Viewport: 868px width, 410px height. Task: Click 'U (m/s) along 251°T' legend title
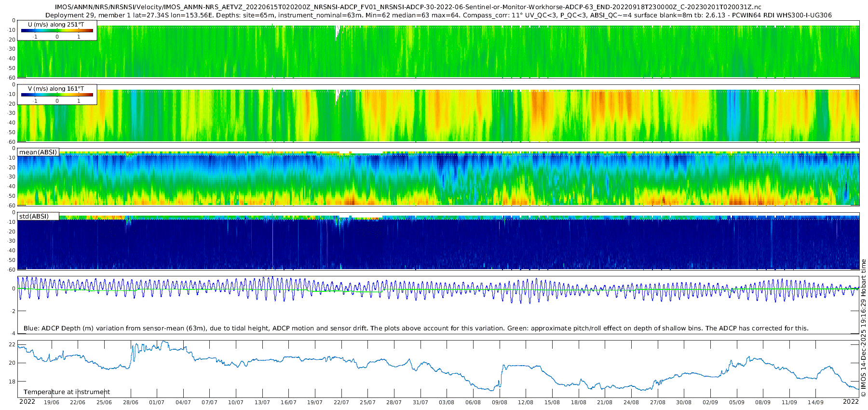[x=56, y=25]
